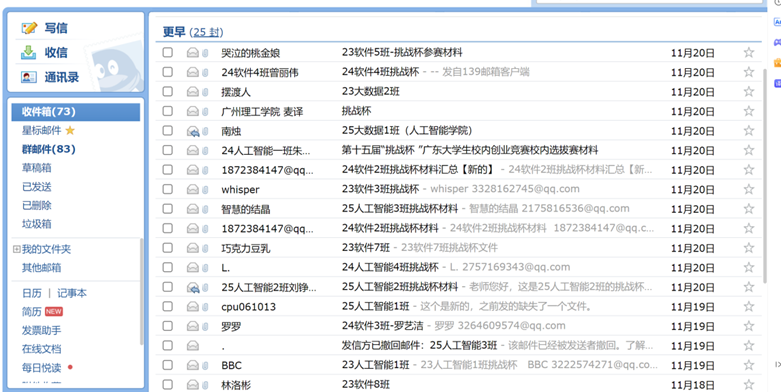Star the email from 南烛

(x=749, y=131)
